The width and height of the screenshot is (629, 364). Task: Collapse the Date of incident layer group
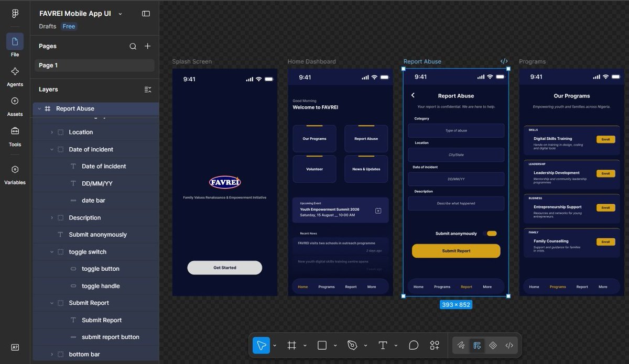[x=52, y=150]
